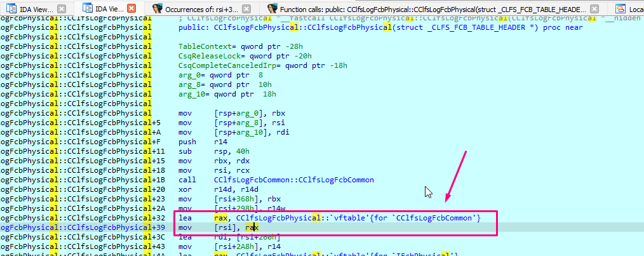Follow the call to CClfsLogFcbCommon::CClfsLogFcbCommon
This screenshot has width=644, height=256.
pyautogui.click(x=293, y=180)
